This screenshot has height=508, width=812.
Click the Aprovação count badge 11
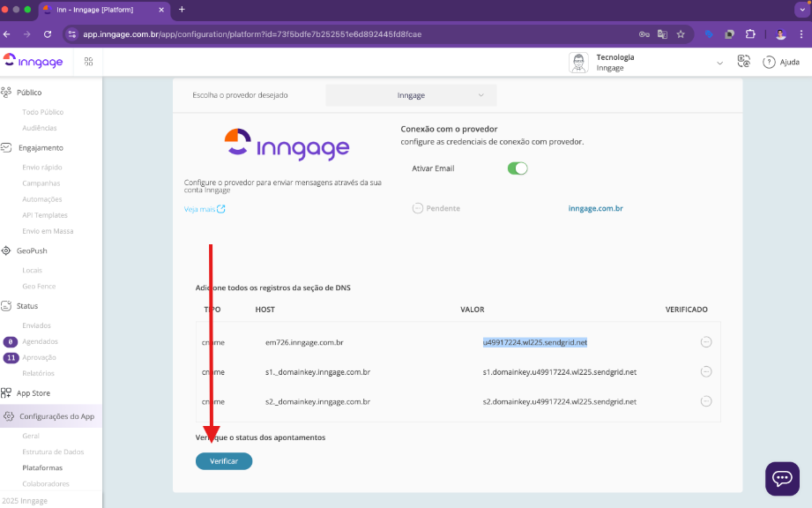point(11,358)
